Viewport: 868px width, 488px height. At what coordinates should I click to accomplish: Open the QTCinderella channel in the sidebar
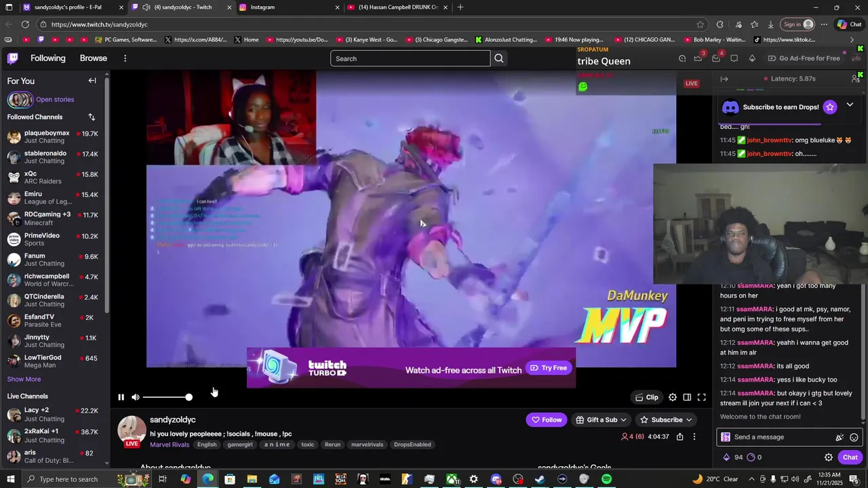pos(53,300)
